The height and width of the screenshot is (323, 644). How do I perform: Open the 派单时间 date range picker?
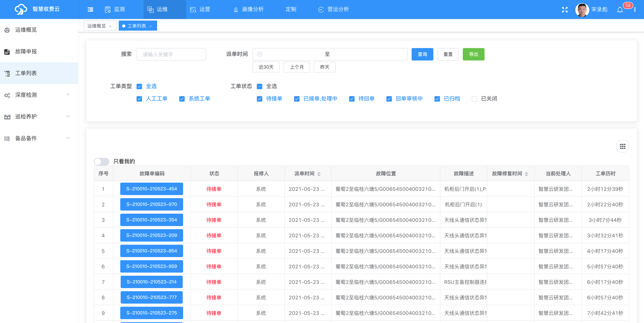[x=330, y=54]
